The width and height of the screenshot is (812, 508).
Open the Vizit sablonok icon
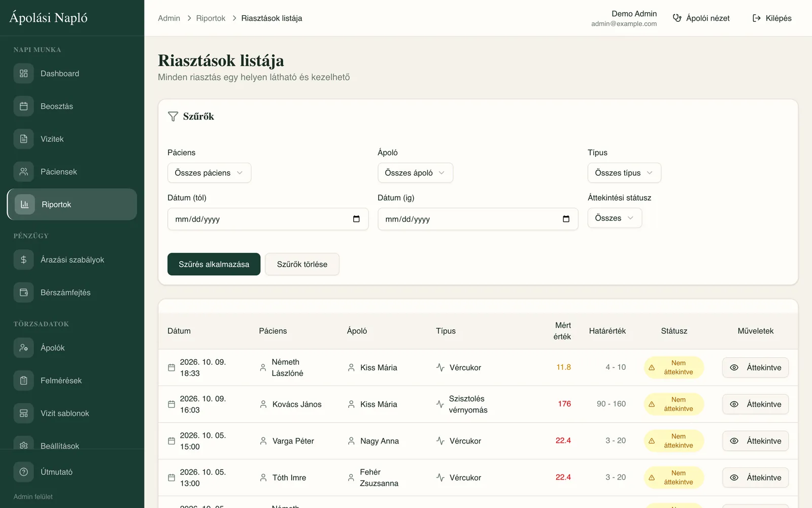[24, 414]
